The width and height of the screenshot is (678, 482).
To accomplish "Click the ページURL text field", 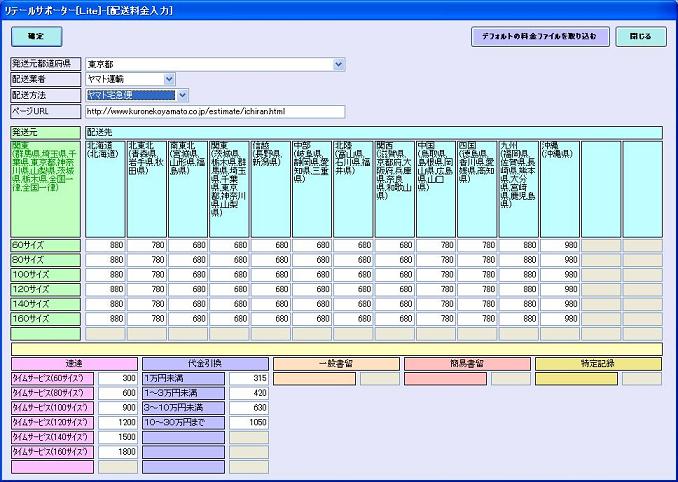I will pyautogui.click(x=214, y=111).
